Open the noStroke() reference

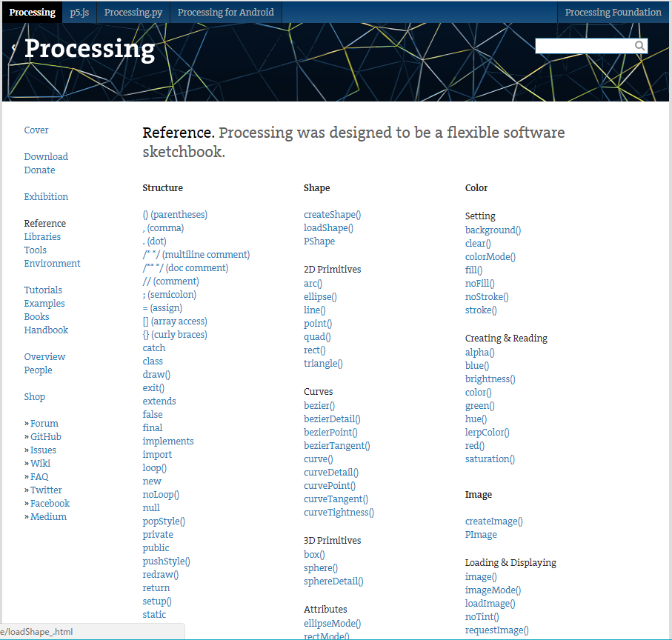[x=487, y=296]
